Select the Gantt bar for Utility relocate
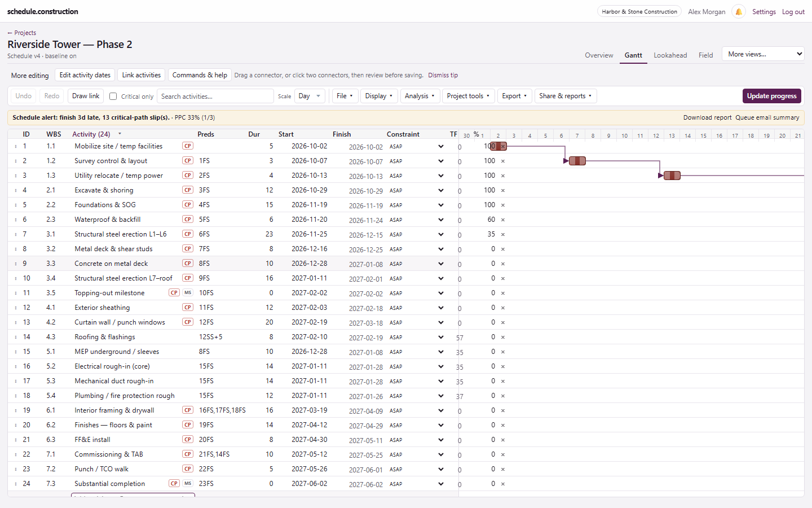Screen dimensions: 812x508 point(672,176)
